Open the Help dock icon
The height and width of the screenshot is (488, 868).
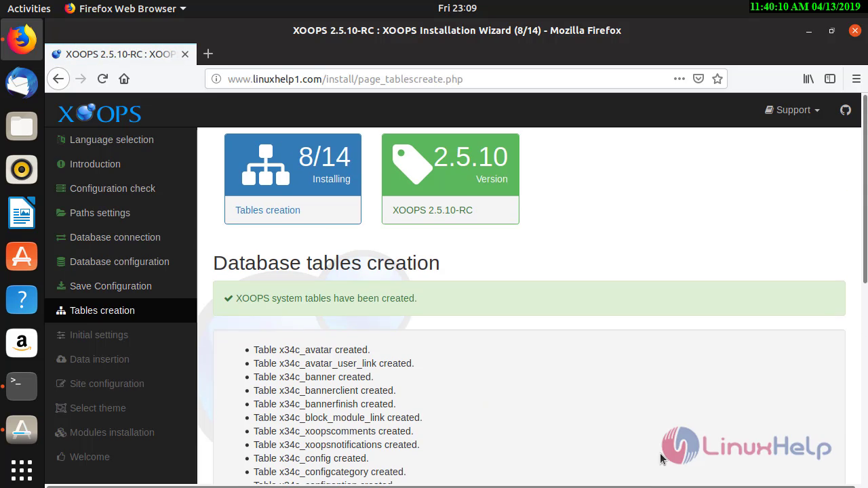22,300
